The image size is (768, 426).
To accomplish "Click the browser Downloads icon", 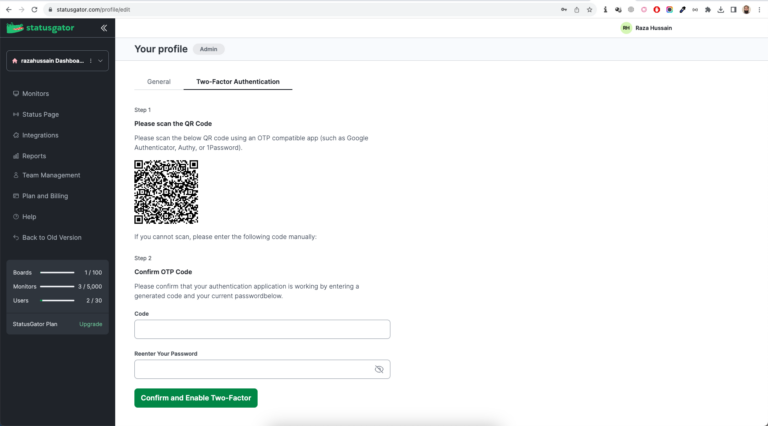I will tap(720, 10).
